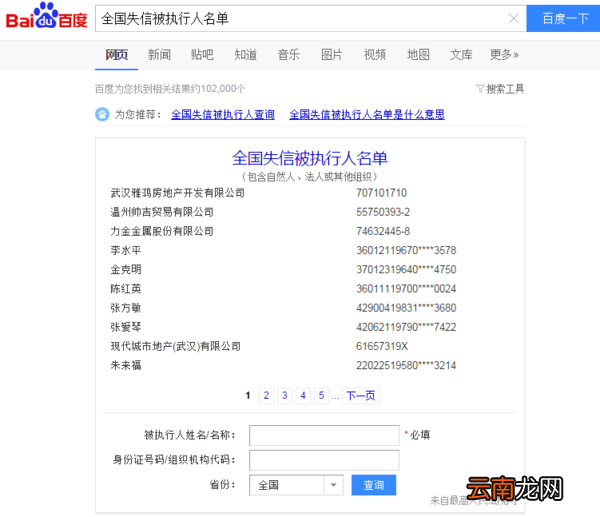Clear the search box with X icon
Viewport: 600px width, 517px height.
pos(514,18)
